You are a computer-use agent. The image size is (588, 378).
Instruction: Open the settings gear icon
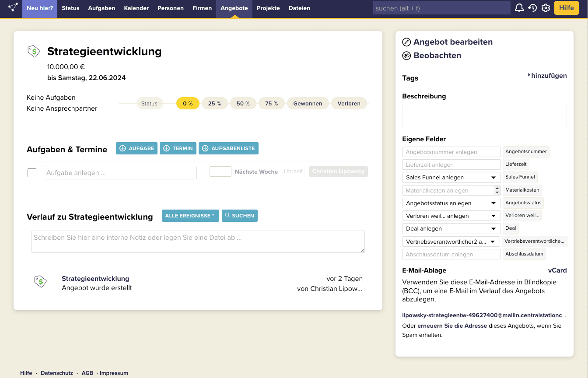[x=546, y=8]
